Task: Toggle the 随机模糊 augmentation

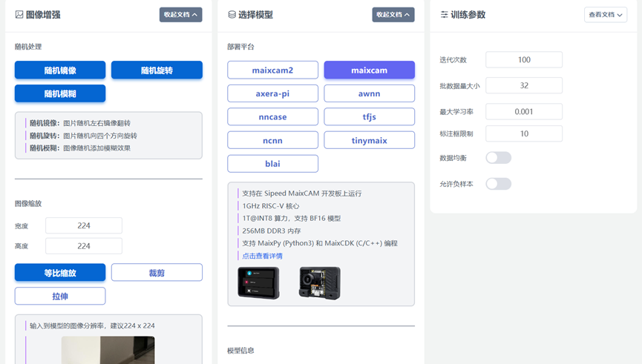Action: (x=60, y=93)
